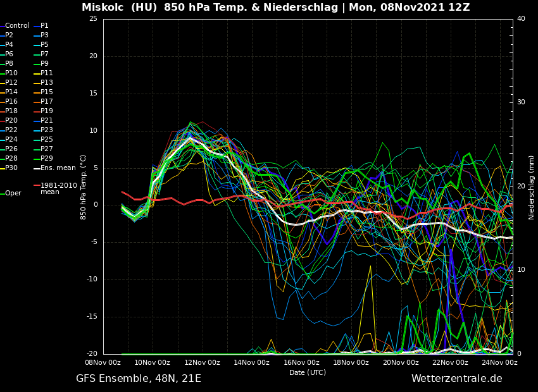This screenshot has width=538, height=392.
Task: Click the P20 legend entry
Action: point(11,121)
